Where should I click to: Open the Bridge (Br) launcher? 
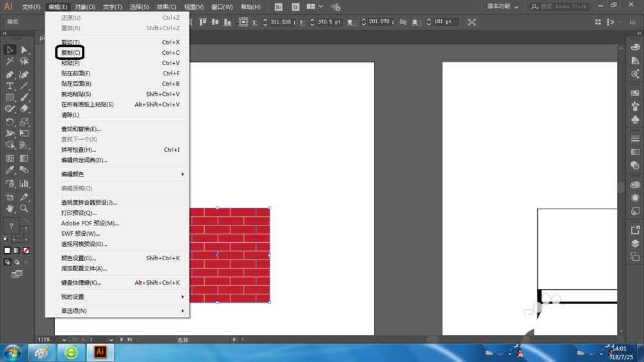[278, 6]
